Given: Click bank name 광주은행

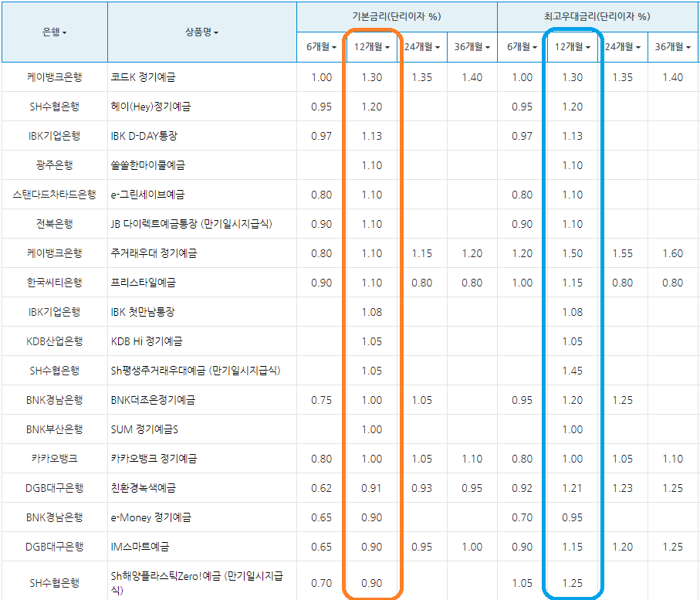Looking at the screenshot, I should (55, 165).
